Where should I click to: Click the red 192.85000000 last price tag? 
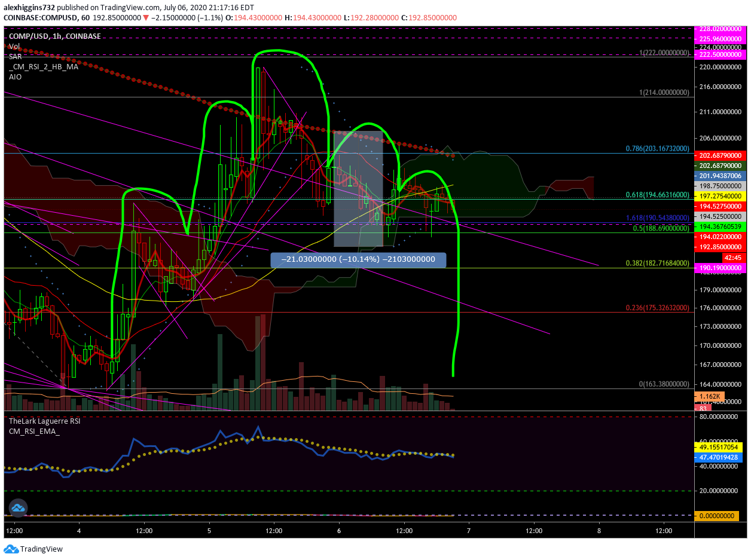tap(719, 246)
